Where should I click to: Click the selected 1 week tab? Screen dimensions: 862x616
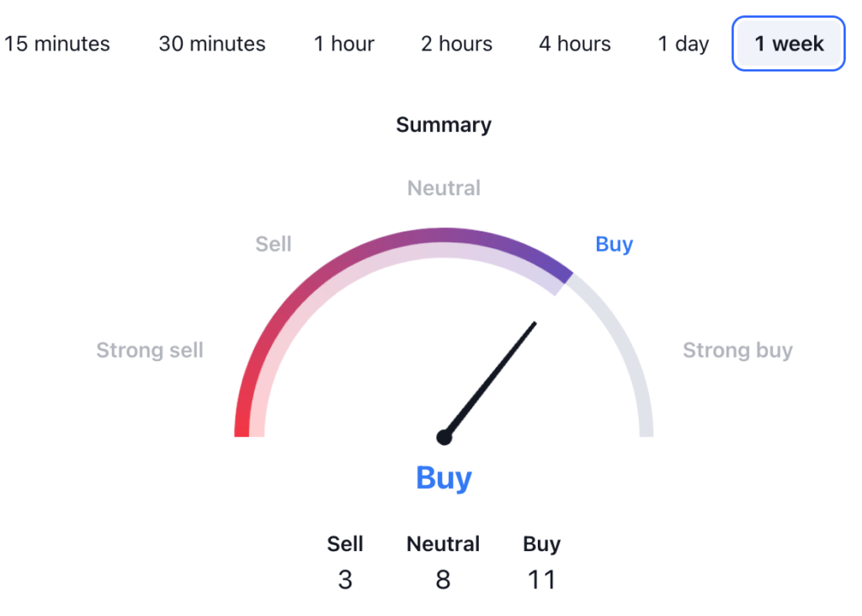(x=789, y=44)
